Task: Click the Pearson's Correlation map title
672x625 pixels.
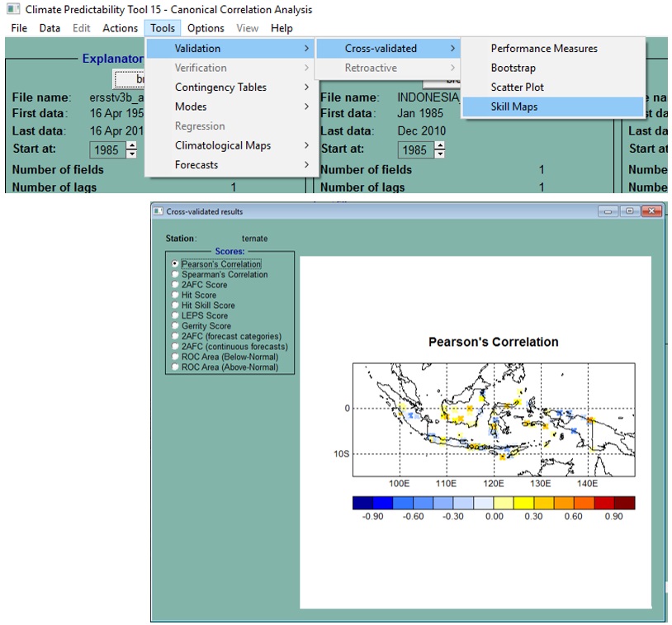Action: [x=494, y=342]
